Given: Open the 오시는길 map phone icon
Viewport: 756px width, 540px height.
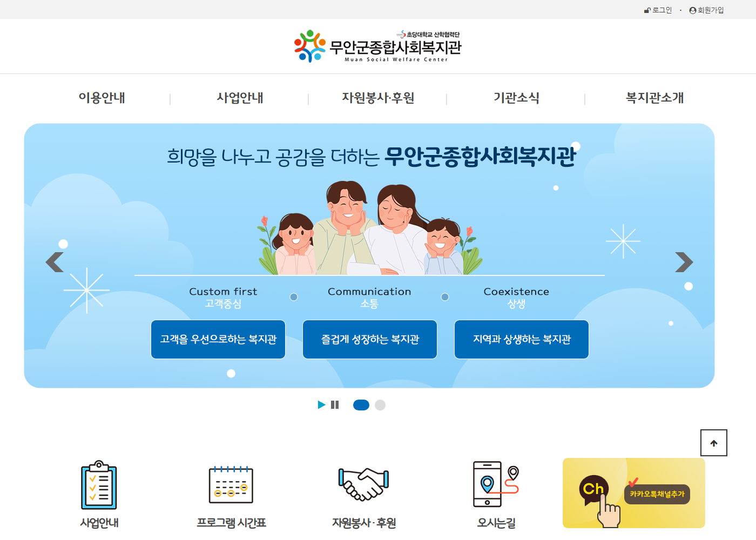Looking at the screenshot, I should coord(496,484).
